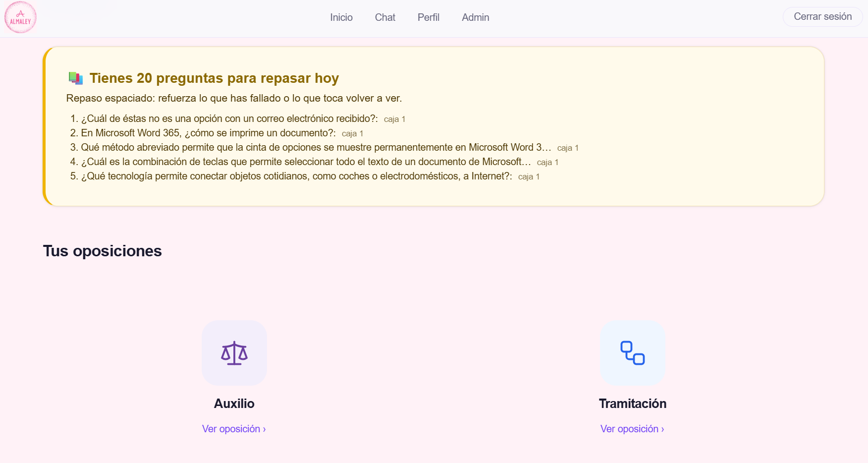This screenshot has height=463, width=868.
Task: Click caja 1 label of question 3
Action: tap(568, 148)
